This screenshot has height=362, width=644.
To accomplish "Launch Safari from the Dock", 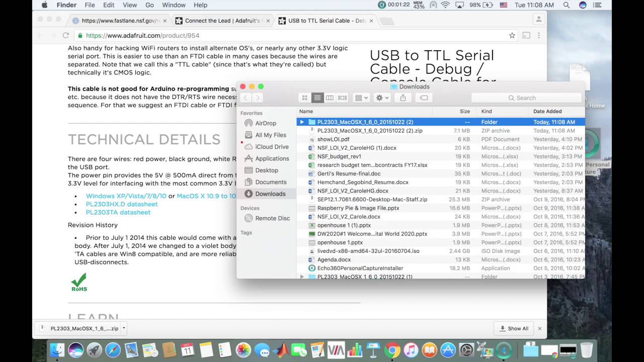I will (113, 350).
